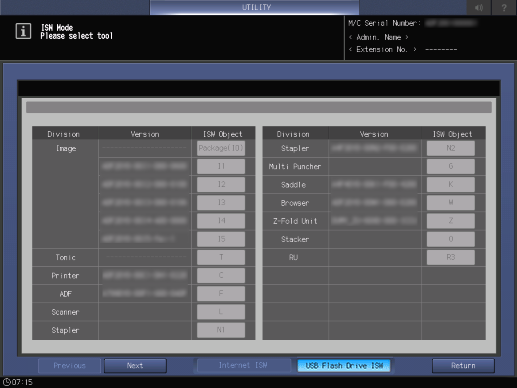Image resolution: width=517 pixels, height=388 pixels.
Task: Click the Z-Fold Unit division label
Action: click(295, 221)
